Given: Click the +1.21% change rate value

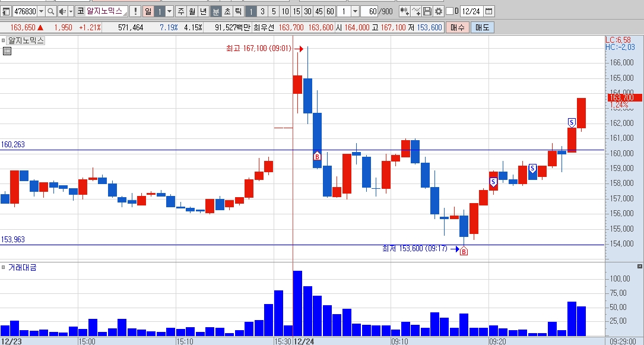Looking at the screenshot, I should pos(90,27).
